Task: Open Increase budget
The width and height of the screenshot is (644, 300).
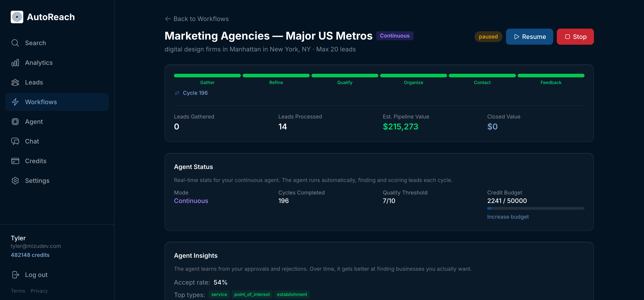Action: coord(508,216)
